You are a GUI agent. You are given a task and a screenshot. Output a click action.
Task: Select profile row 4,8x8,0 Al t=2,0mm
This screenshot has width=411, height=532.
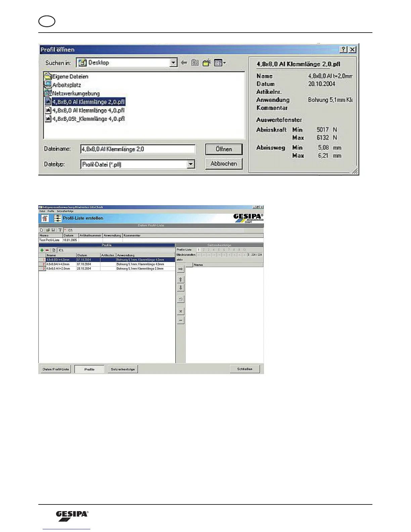tap(107, 269)
